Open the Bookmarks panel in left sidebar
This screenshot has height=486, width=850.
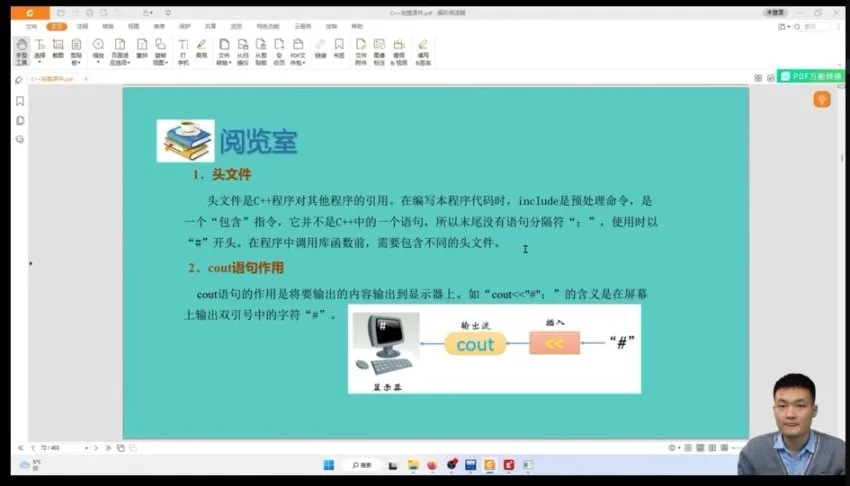[x=20, y=101]
